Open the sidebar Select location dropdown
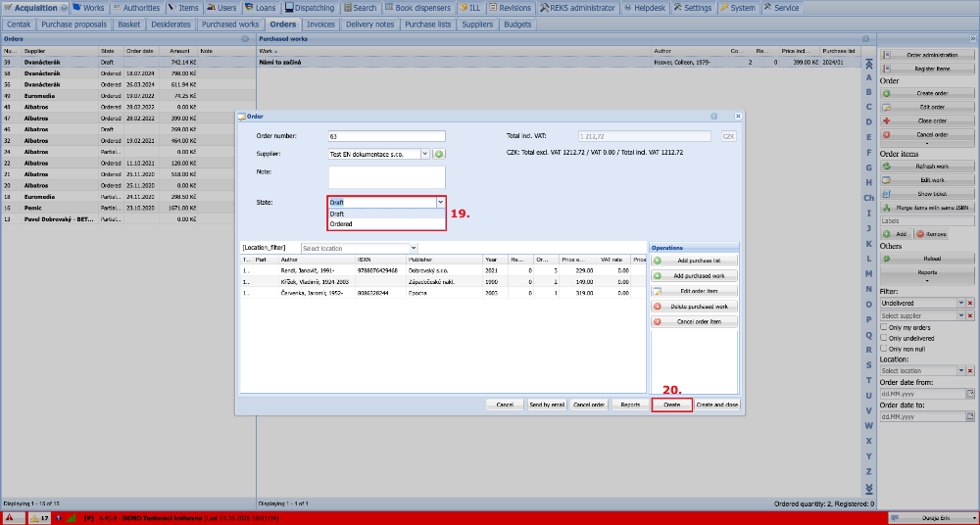The width and height of the screenshot is (980, 525). point(960,370)
